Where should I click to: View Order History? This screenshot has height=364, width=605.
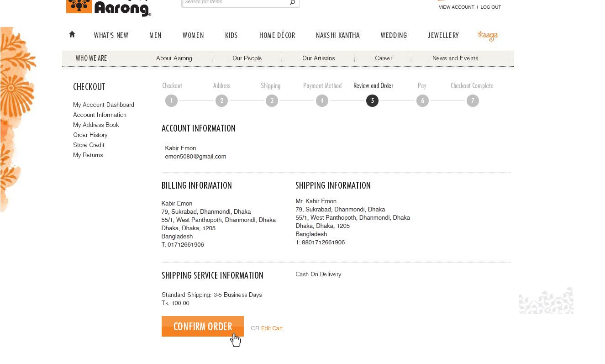coord(90,135)
